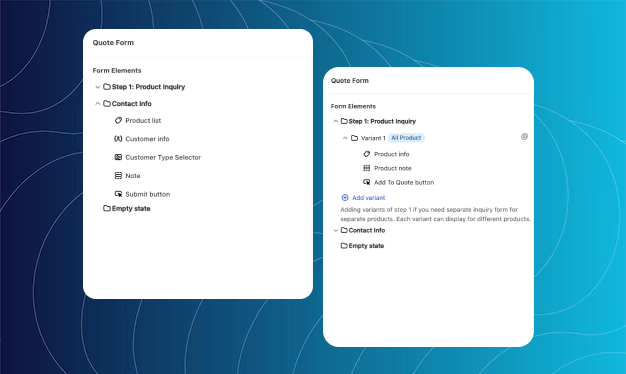The height and width of the screenshot is (374, 626).
Task: Click the Add To Quote button icon
Action: [x=366, y=182]
